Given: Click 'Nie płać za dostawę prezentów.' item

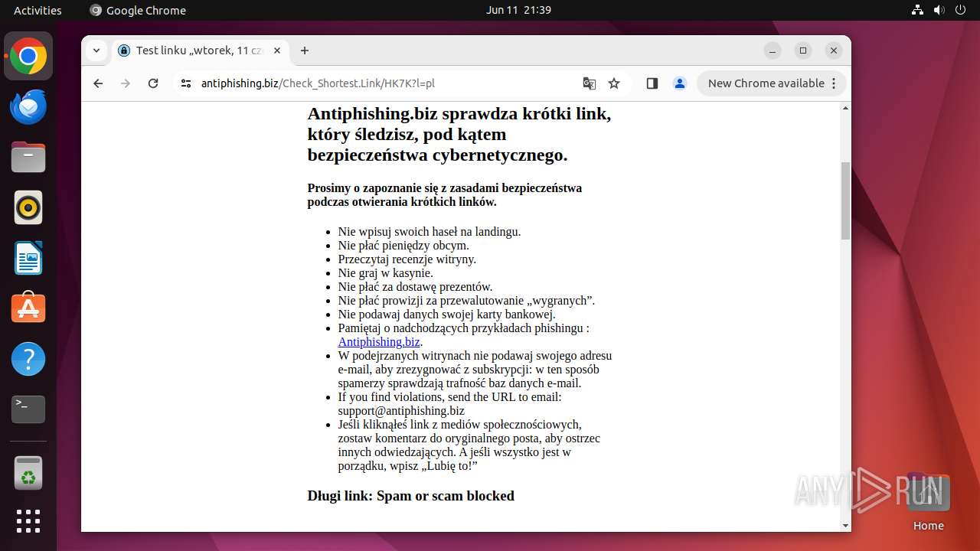Looking at the screenshot, I should click(x=415, y=287).
